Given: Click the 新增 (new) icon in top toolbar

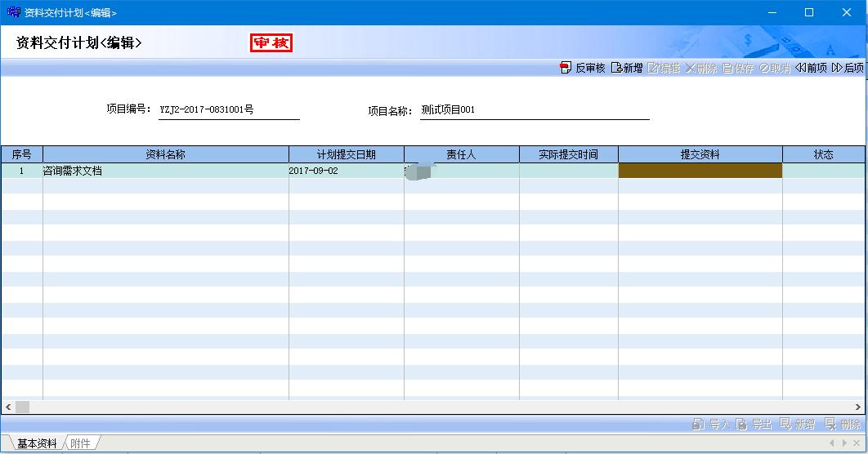Looking at the screenshot, I should [617, 69].
